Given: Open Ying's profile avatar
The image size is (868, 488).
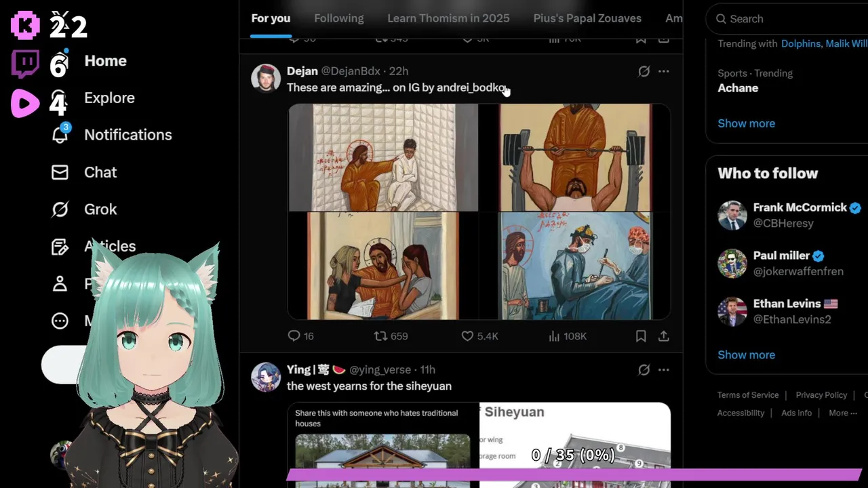Looking at the screenshot, I should point(266,377).
